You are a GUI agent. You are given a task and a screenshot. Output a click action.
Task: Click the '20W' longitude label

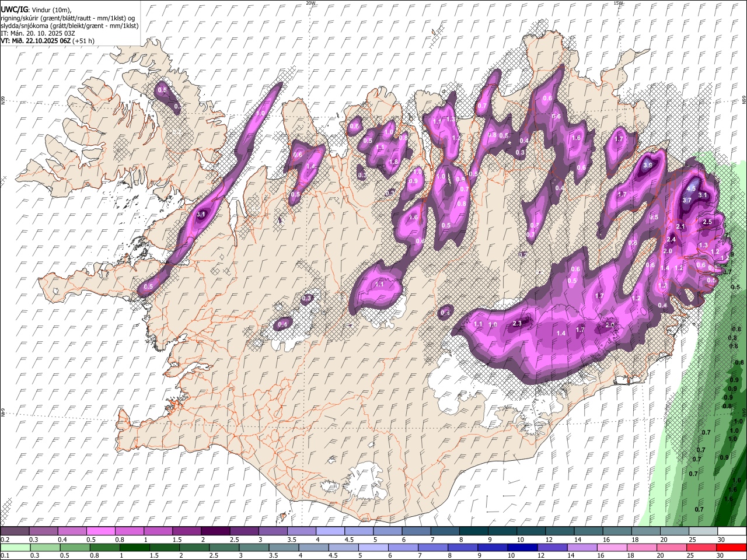click(x=310, y=3)
